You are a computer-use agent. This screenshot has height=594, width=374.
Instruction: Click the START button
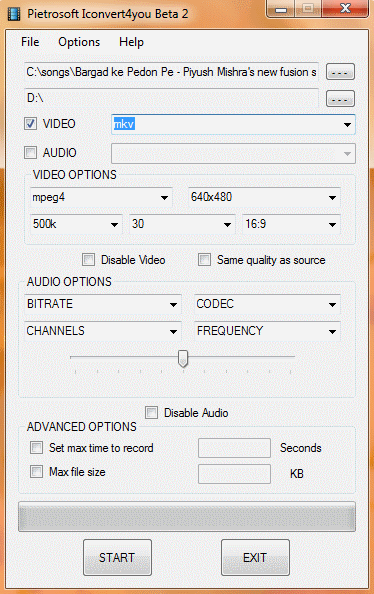pos(117,558)
